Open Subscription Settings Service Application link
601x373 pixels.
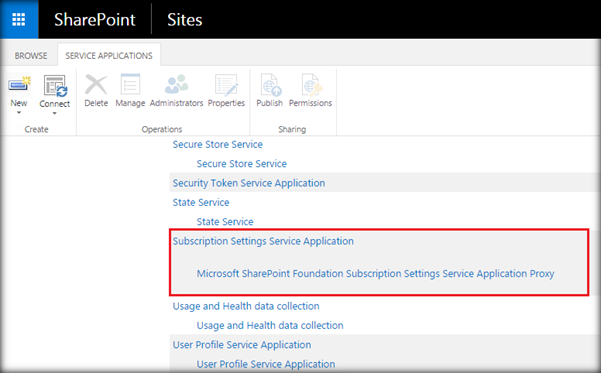[263, 241]
